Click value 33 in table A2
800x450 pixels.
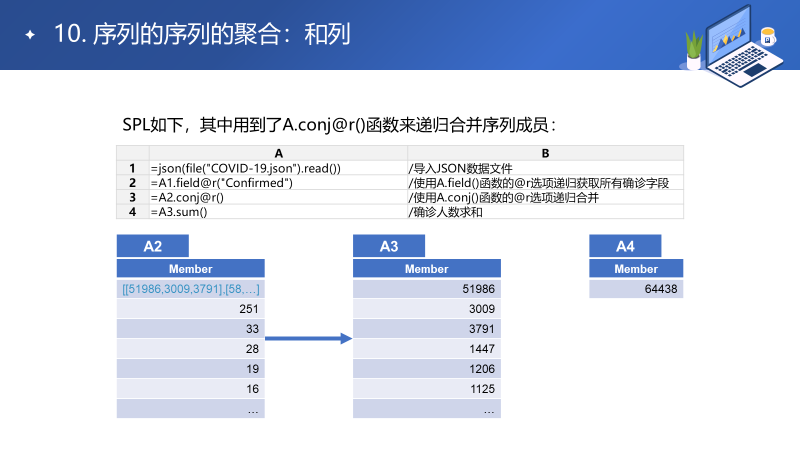pyautogui.click(x=190, y=329)
